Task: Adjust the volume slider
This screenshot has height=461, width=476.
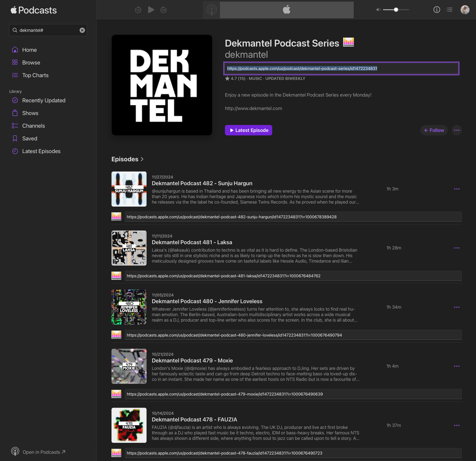Action: pos(396,10)
